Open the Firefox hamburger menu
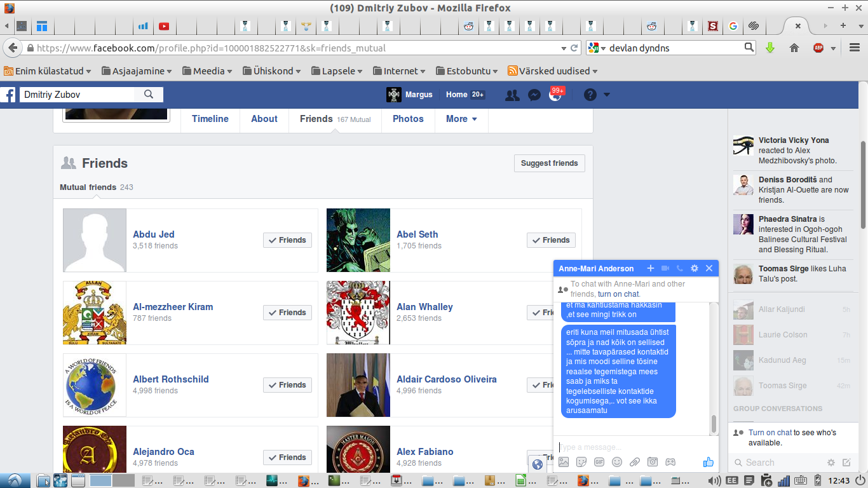 (x=855, y=48)
